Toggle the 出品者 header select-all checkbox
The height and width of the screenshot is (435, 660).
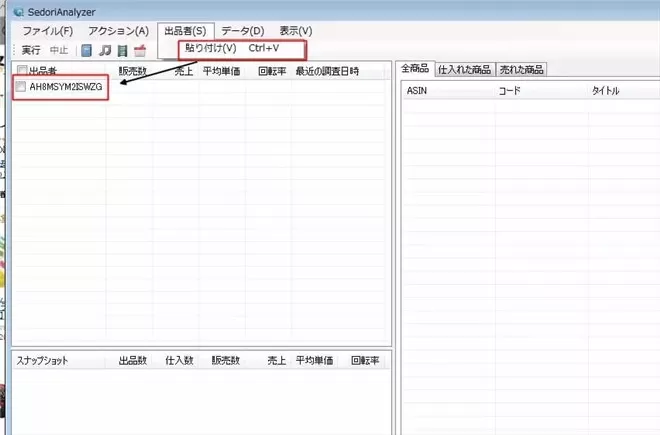pos(22,71)
